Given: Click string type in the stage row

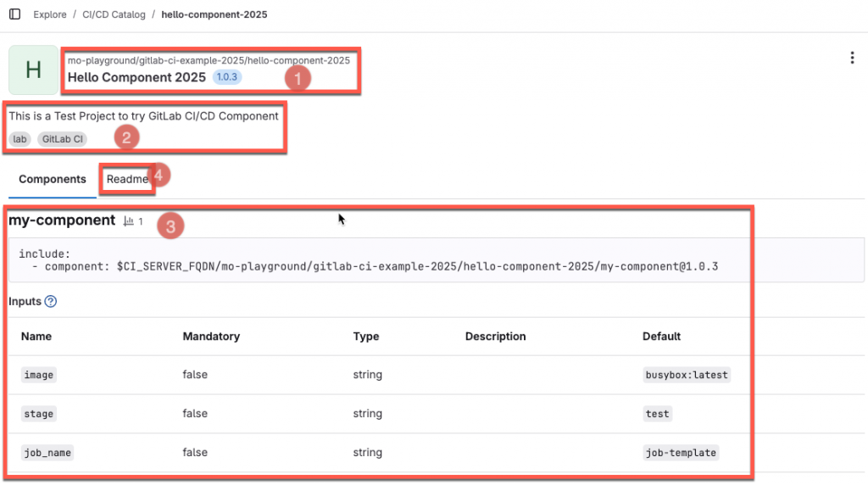Looking at the screenshot, I should pos(368,414).
